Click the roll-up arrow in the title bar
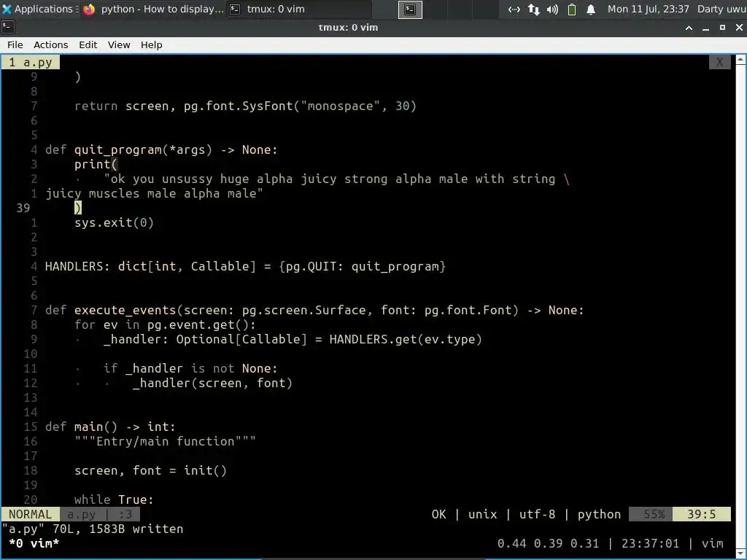The width and height of the screenshot is (747, 560). (689, 28)
